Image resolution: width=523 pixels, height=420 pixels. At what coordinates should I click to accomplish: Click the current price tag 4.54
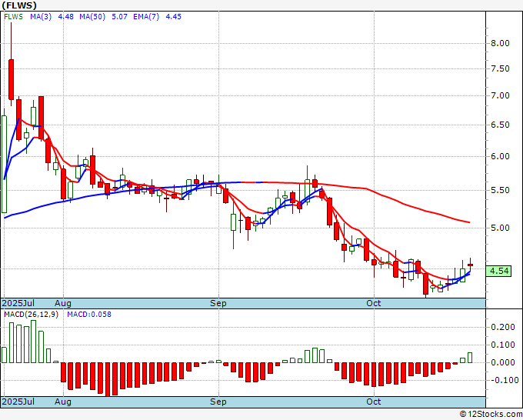pos(498,271)
